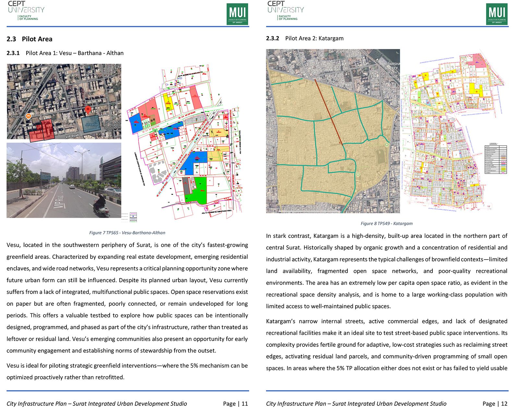Click "Page | 12" footer number
This screenshot has height=420, width=519.
[x=495, y=403]
